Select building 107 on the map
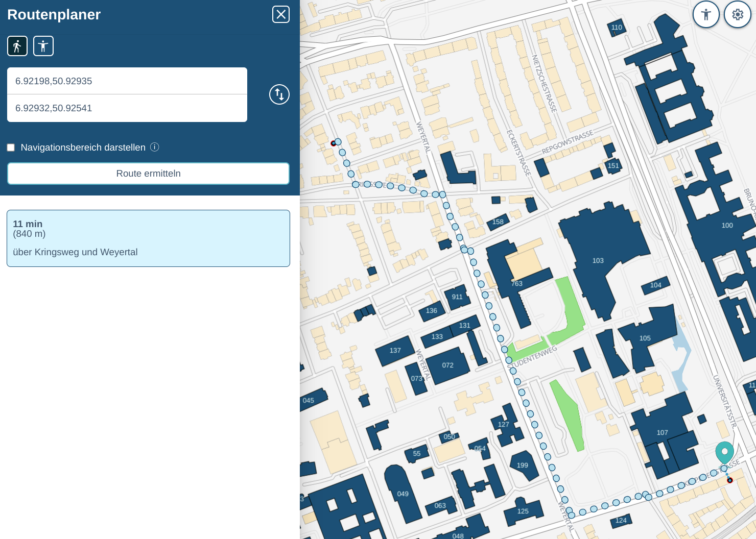This screenshot has width=756, height=539. tap(663, 432)
